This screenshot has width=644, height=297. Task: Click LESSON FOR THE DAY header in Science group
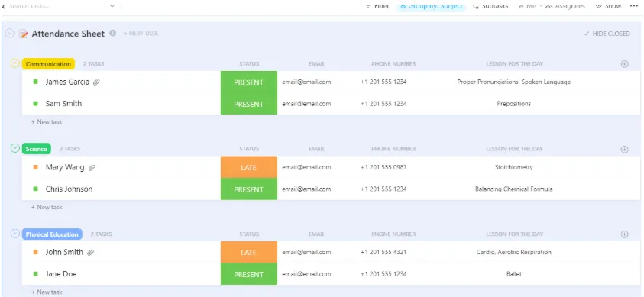pyautogui.click(x=515, y=149)
